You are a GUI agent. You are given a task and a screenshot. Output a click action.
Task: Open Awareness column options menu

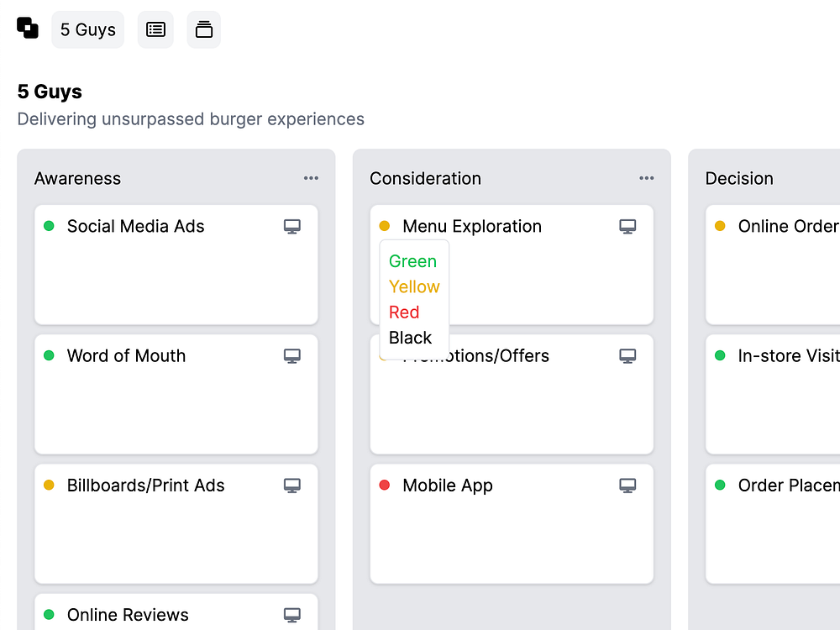(x=311, y=178)
